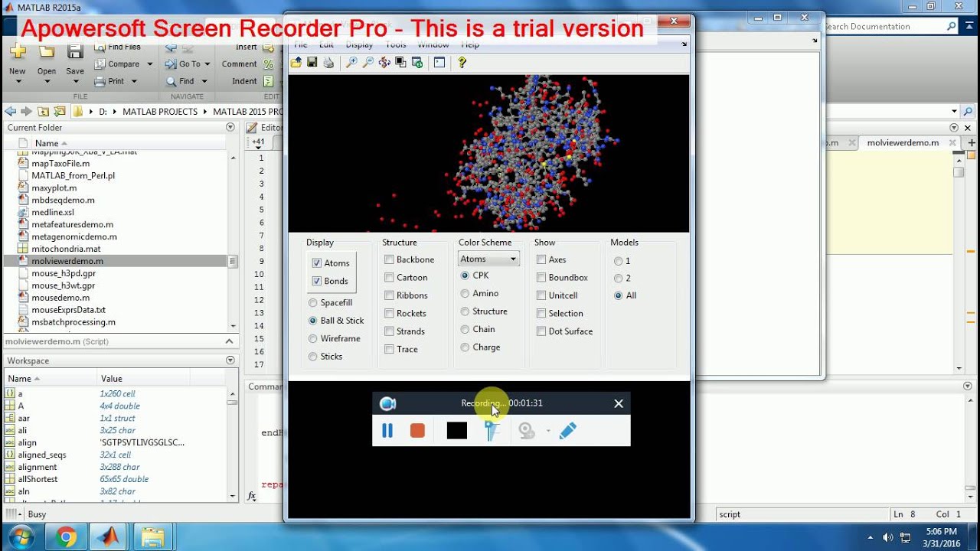Click the browse for folder icon

[x=60, y=112]
